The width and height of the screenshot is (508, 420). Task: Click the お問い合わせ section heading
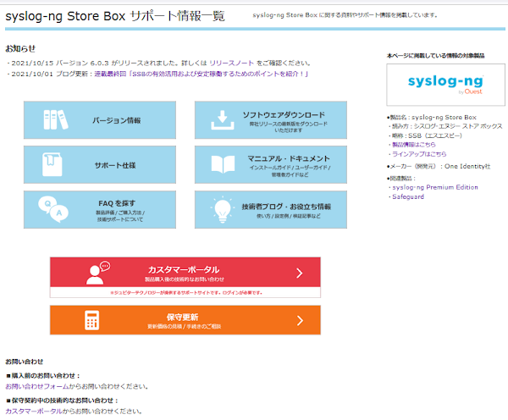coord(25,362)
